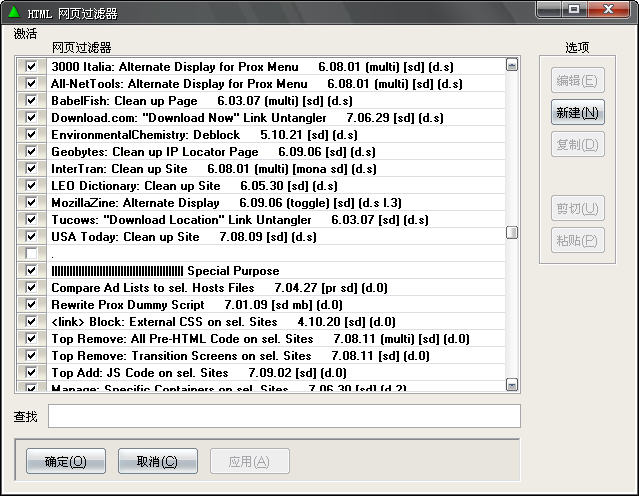639x496 pixels.
Task: Click the 复制(D) copy button
Action: click(577, 144)
